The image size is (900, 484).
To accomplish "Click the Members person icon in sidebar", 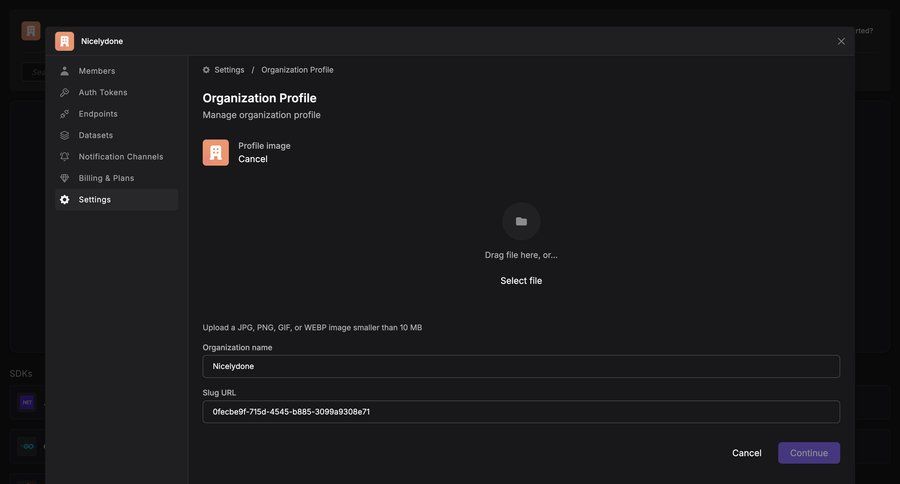I will (x=64, y=71).
